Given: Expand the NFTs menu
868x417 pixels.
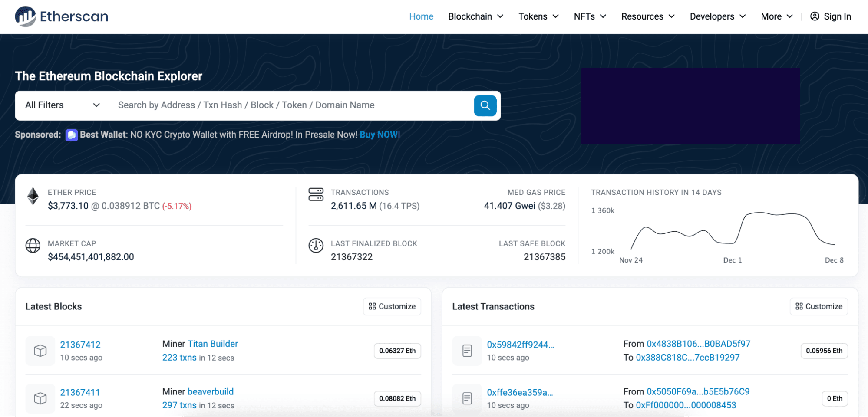Looking at the screenshot, I should coord(590,16).
